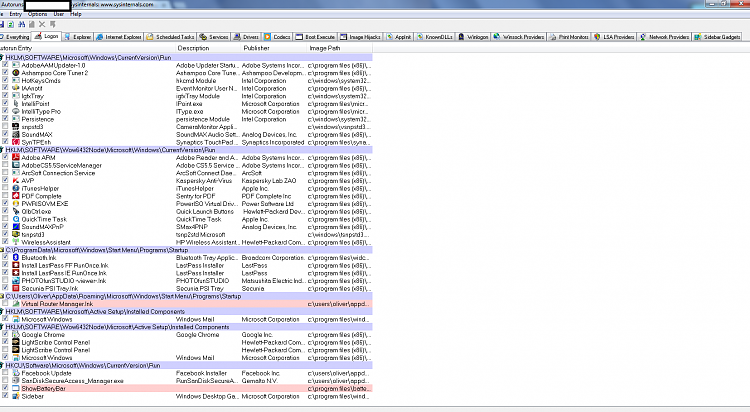
Task: Select the Kaspersky Lab ZAO publisher cell
Action: (269, 180)
